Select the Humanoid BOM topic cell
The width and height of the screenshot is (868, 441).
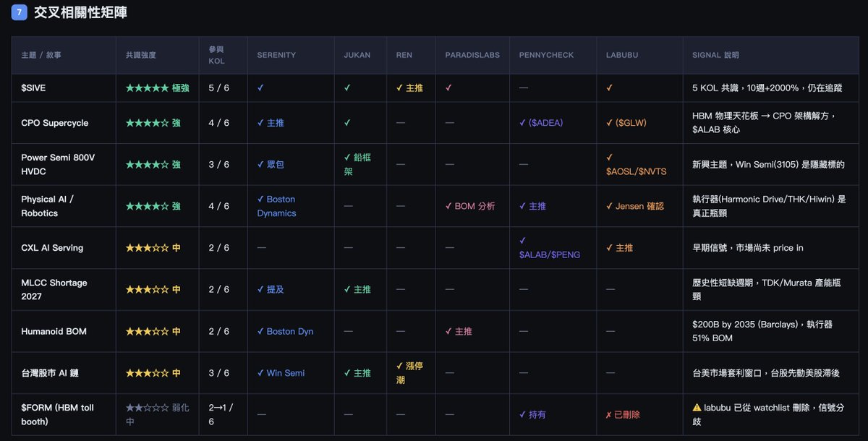point(54,331)
